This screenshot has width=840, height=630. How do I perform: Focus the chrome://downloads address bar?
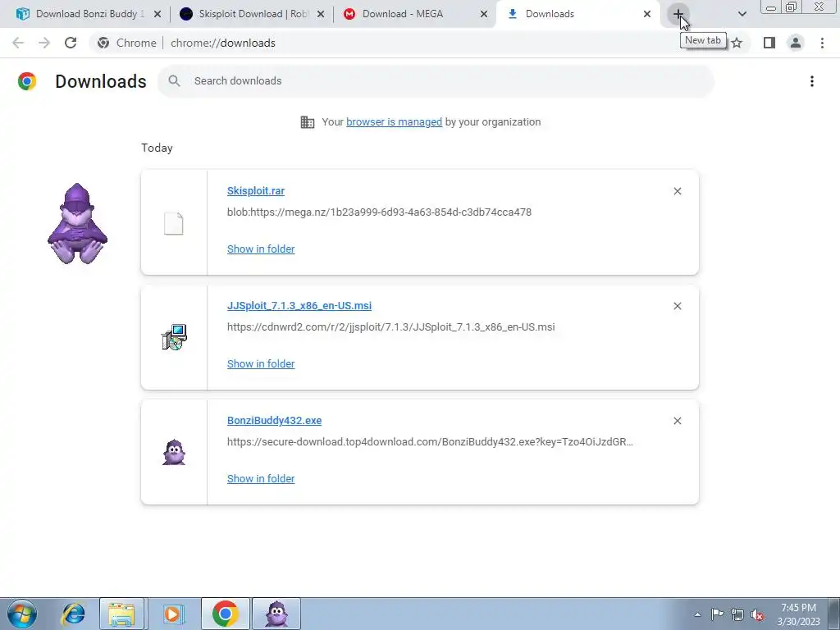[x=223, y=43]
